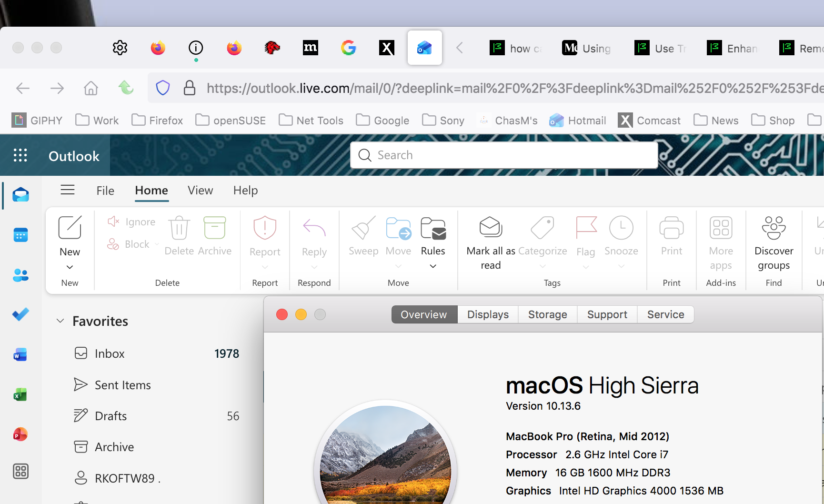Select Overview tab in About This Mac
The width and height of the screenshot is (824, 504).
(424, 314)
